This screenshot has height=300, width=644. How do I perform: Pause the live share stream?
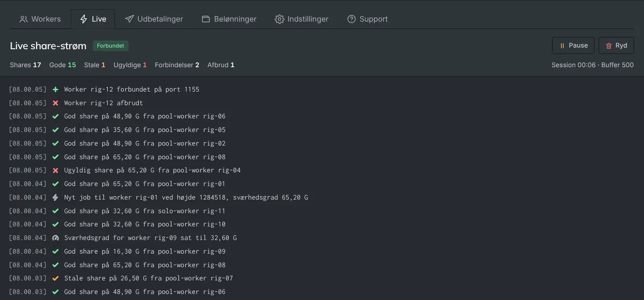pos(573,46)
